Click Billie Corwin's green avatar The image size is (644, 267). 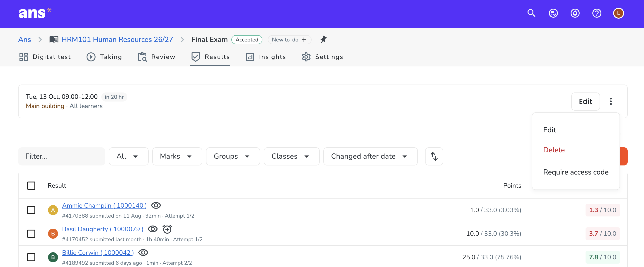click(53, 257)
